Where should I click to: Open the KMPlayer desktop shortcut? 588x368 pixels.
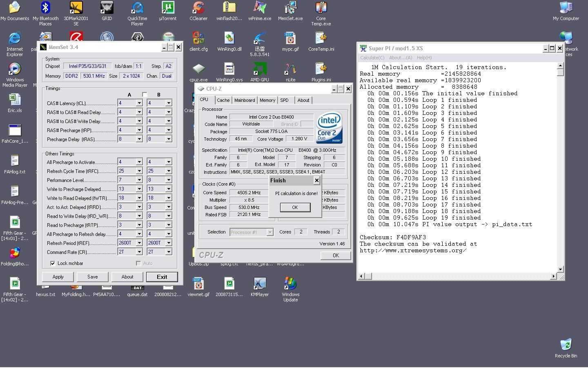[260, 284]
